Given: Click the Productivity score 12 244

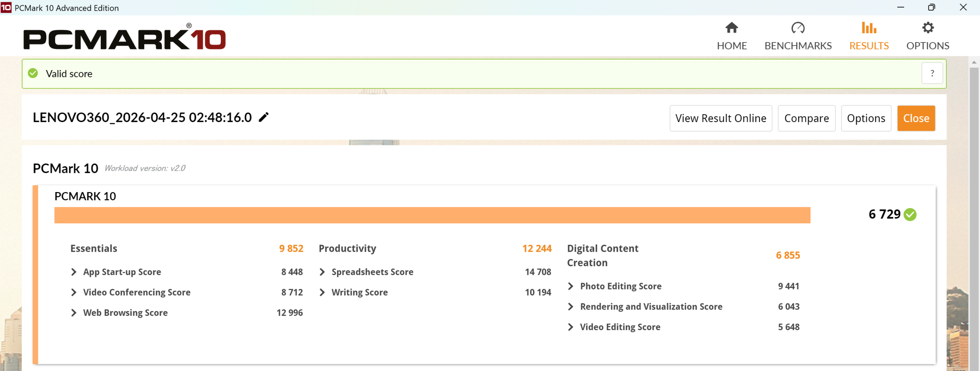Looking at the screenshot, I should tap(537, 248).
